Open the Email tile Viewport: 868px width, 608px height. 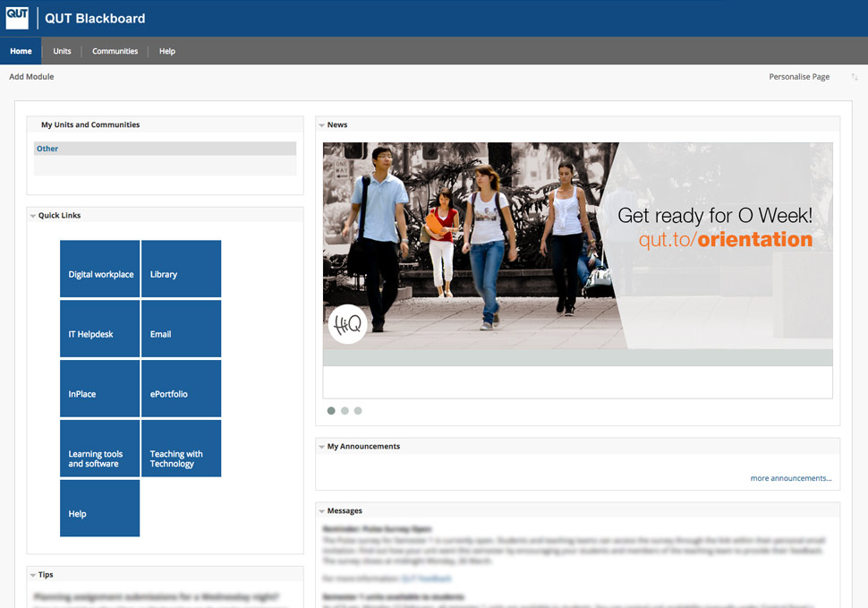tap(181, 328)
